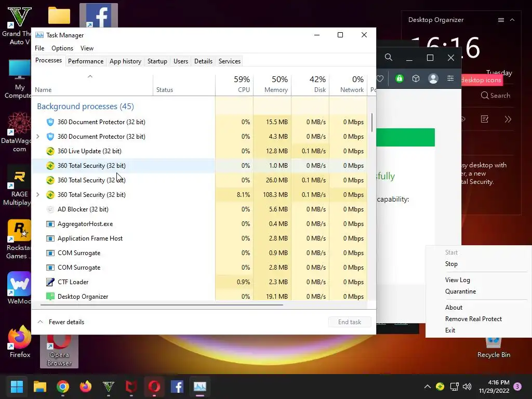Sort by the Status column header
532x399 pixels.
click(x=165, y=90)
